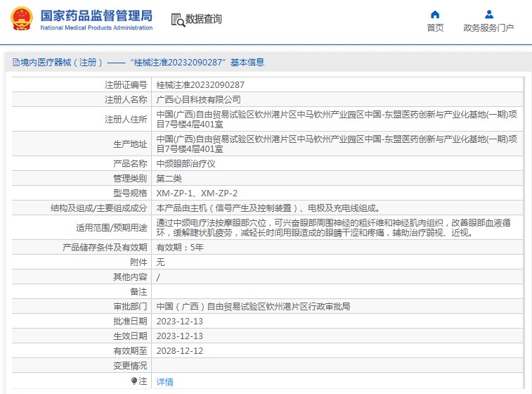Click the 数据查询 heading text
This screenshot has width=532, height=394.
click(x=204, y=19)
